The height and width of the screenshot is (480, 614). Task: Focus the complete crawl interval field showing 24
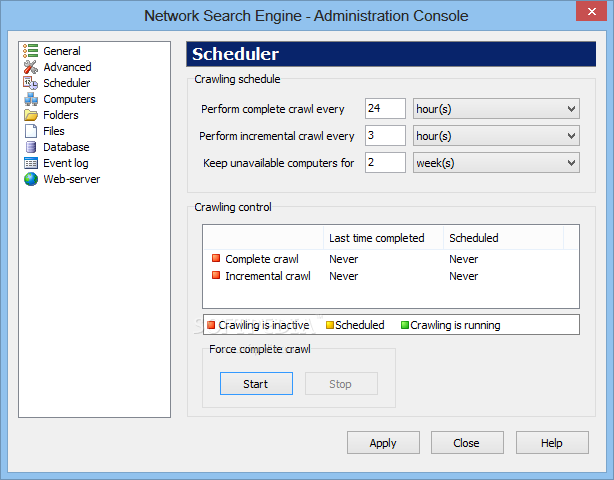pos(385,108)
